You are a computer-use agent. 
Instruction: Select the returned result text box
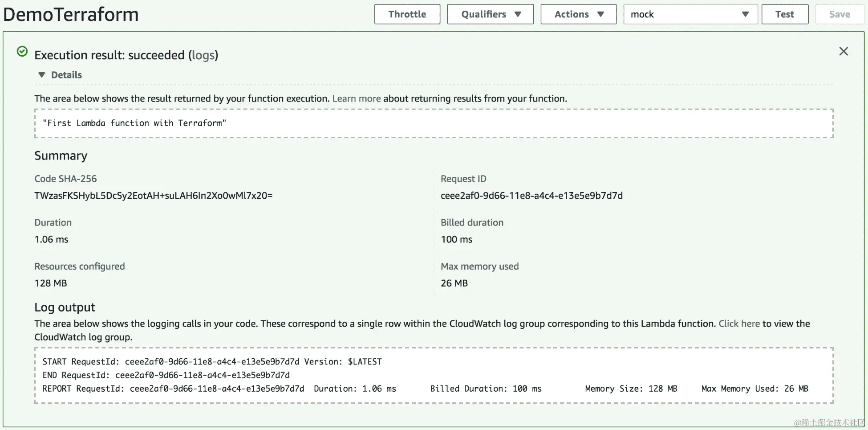point(434,123)
